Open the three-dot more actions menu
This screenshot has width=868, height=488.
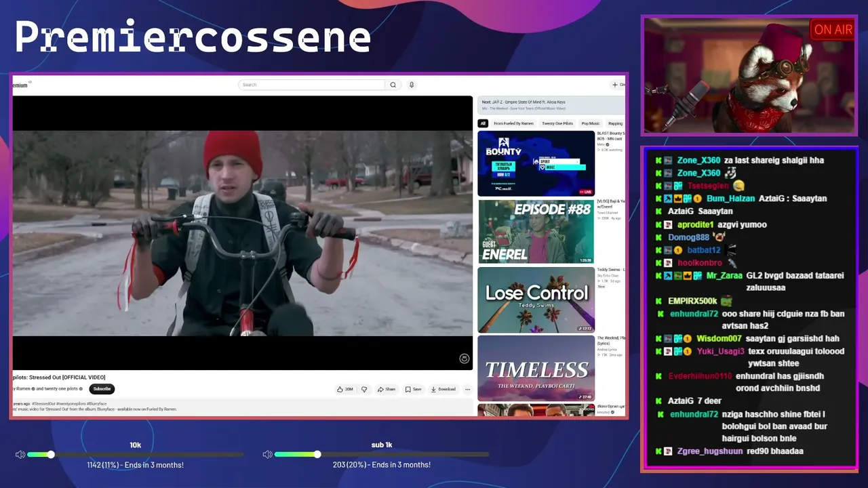[467, 389]
